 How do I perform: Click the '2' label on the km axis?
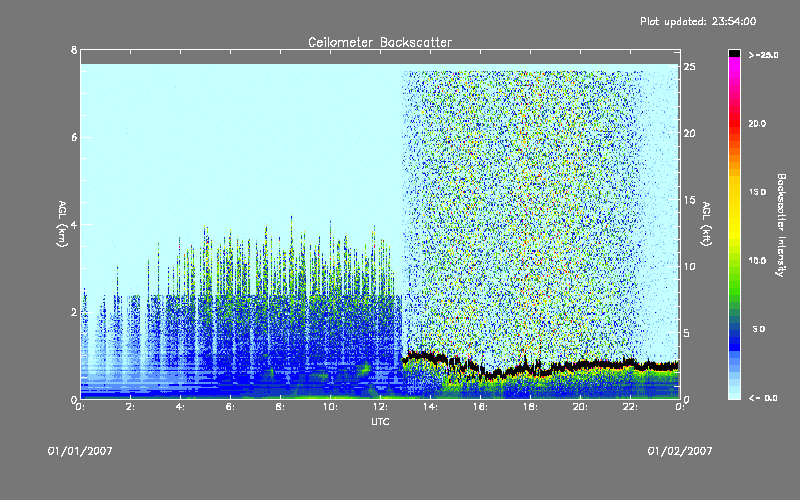[74, 312]
